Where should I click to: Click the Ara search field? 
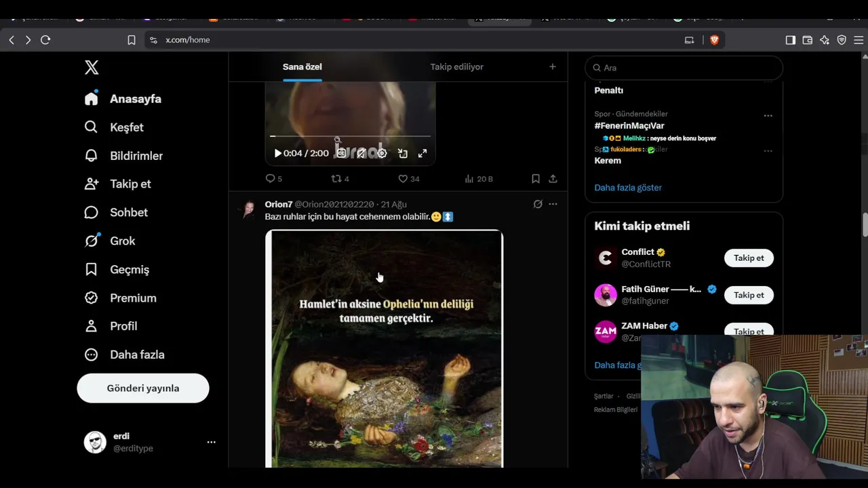684,68
